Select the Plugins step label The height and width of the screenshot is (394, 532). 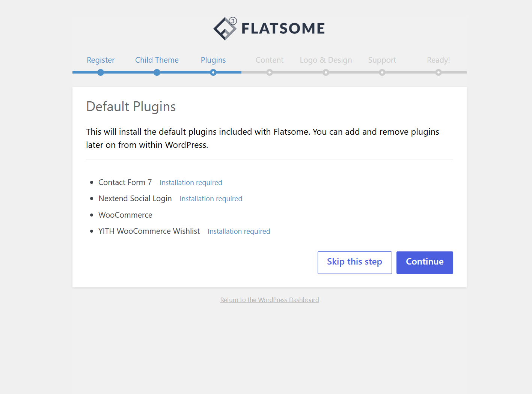pos(213,60)
